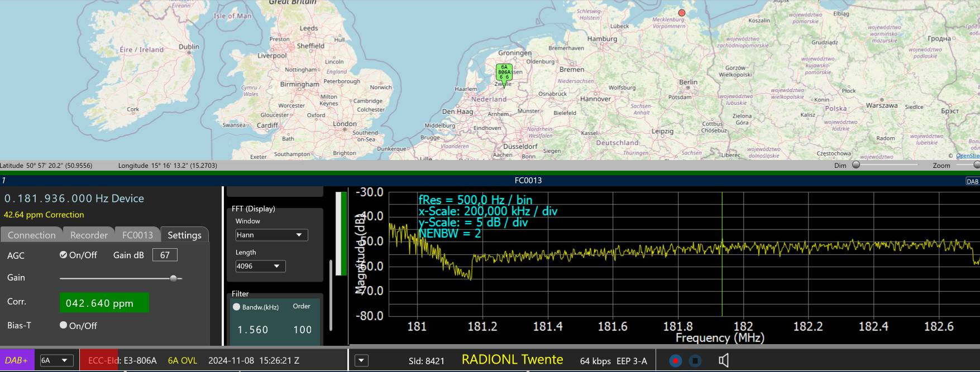Click the Gain dB value field
Image resolution: width=980 pixels, height=372 pixels.
[x=165, y=255]
